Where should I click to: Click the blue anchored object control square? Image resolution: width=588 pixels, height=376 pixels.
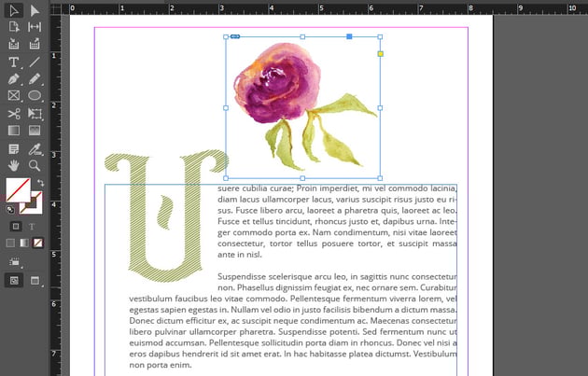click(349, 36)
